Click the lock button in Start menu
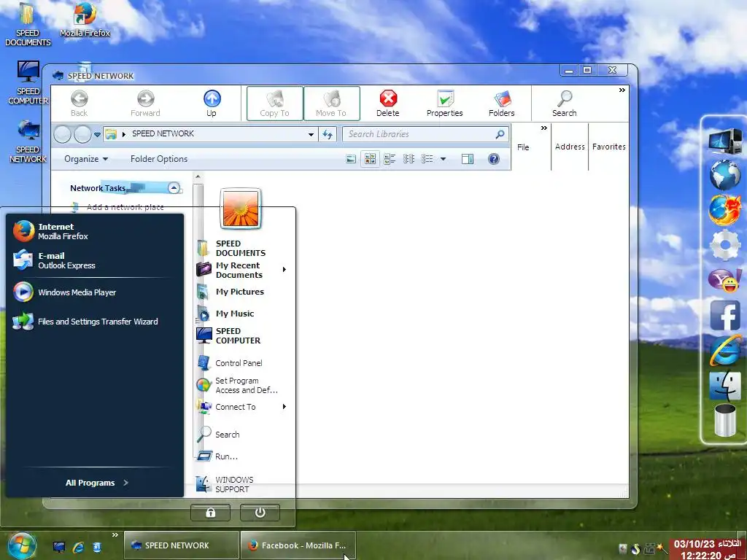Viewport: 747px width, 560px height. 211,513
